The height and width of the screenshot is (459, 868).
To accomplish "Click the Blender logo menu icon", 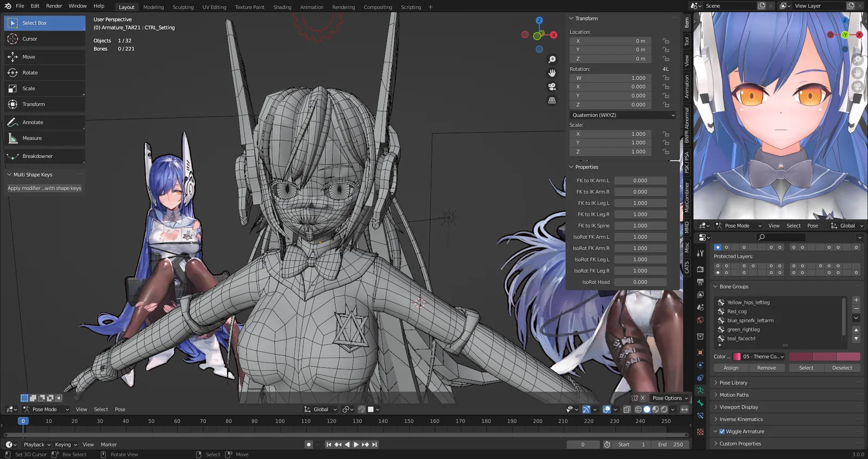I will tap(8, 6).
